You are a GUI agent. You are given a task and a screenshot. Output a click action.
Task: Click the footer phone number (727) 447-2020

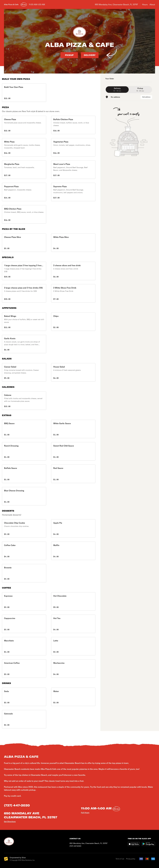pos(17,805)
